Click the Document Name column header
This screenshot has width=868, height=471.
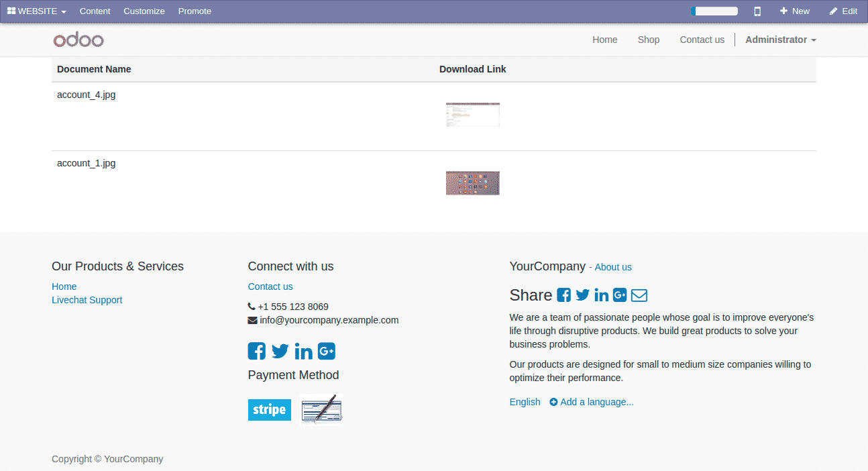[94, 69]
